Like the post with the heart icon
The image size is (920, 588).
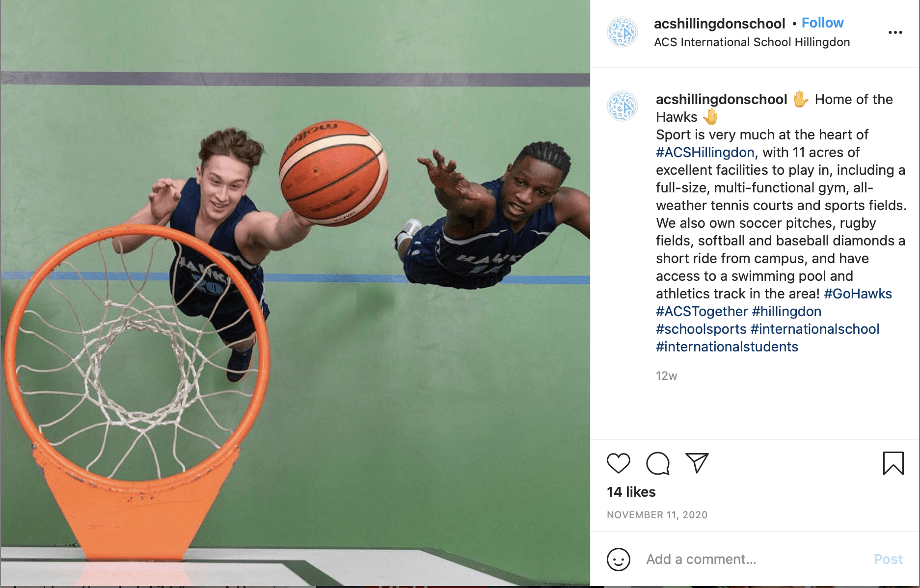(618, 463)
